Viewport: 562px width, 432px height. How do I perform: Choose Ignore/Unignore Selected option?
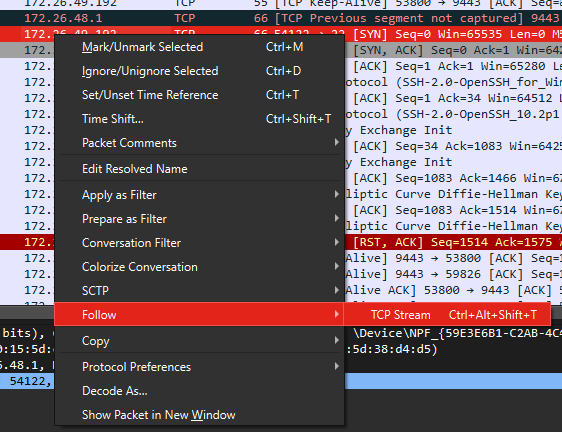(199, 71)
